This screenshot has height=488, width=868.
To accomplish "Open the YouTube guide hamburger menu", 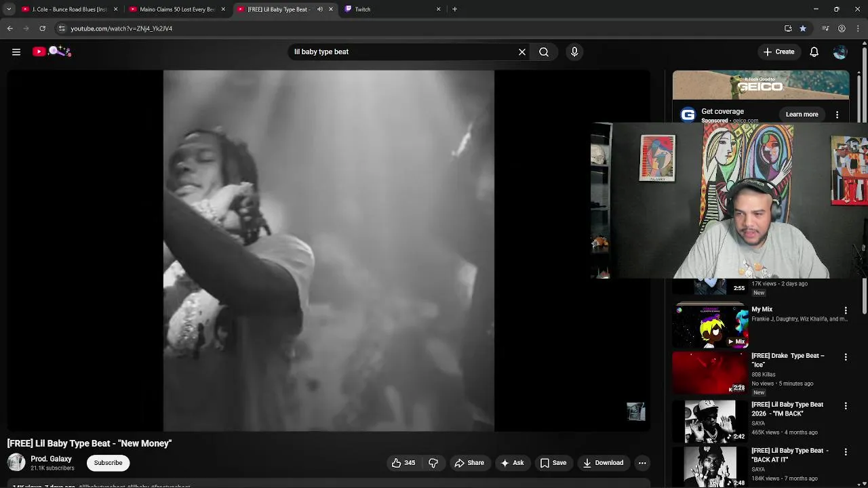I will 16,52.
